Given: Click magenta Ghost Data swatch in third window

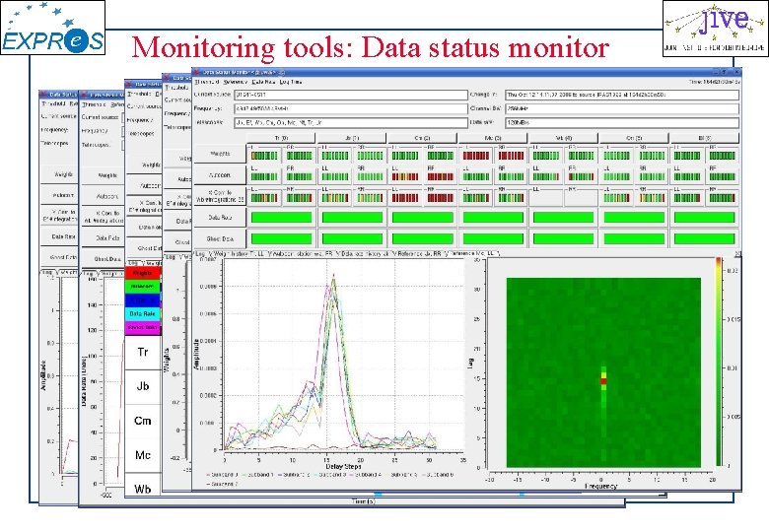Looking at the screenshot, I should pos(143,327).
